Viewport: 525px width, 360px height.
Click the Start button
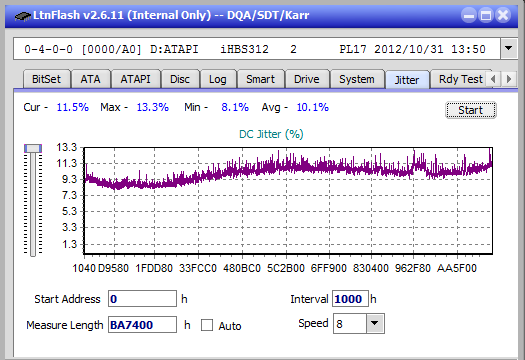(x=470, y=110)
